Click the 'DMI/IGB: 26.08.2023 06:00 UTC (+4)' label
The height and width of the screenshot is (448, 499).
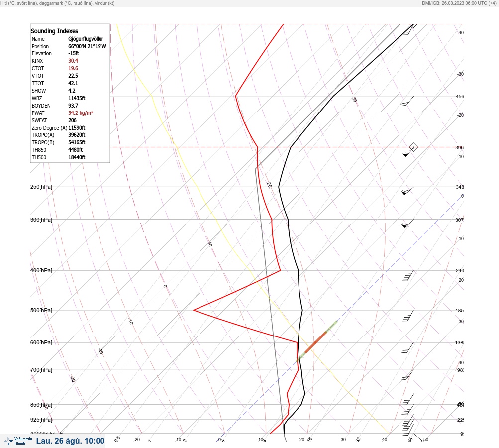click(x=459, y=3)
